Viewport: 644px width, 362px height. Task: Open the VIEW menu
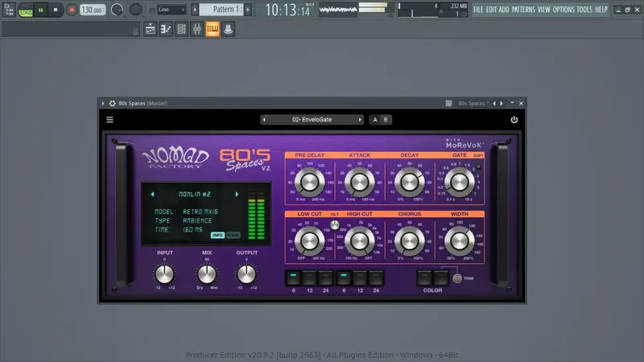[544, 10]
